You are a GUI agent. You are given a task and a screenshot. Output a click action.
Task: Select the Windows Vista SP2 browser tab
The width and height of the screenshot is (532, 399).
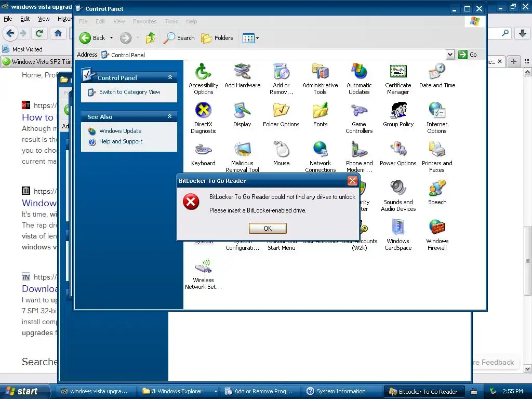(37, 61)
